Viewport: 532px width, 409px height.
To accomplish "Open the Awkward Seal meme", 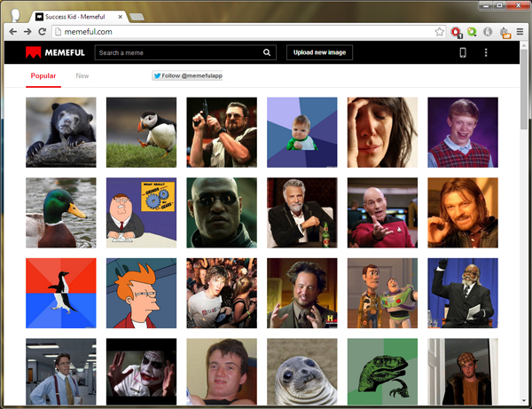I will click(302, 372).
